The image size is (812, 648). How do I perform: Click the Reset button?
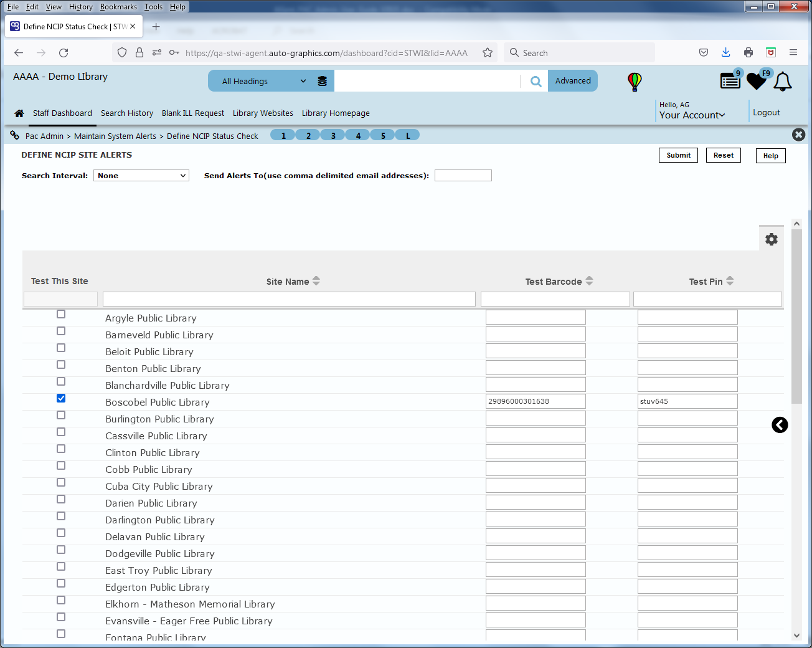724,155
